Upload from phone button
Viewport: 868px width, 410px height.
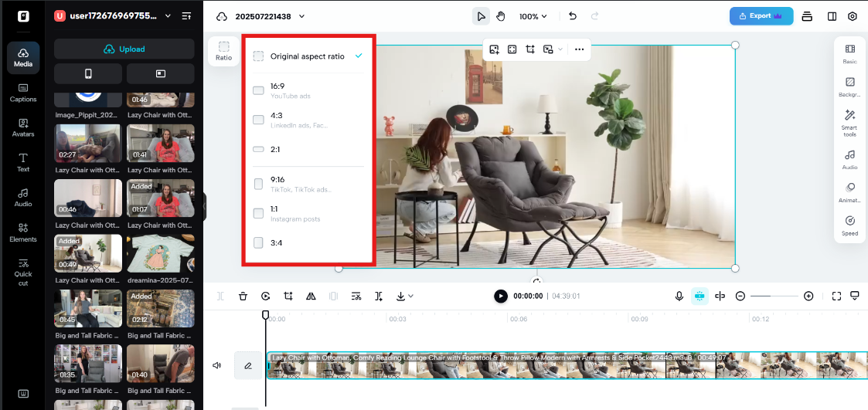pyautogui.click(x=88, y=73)
